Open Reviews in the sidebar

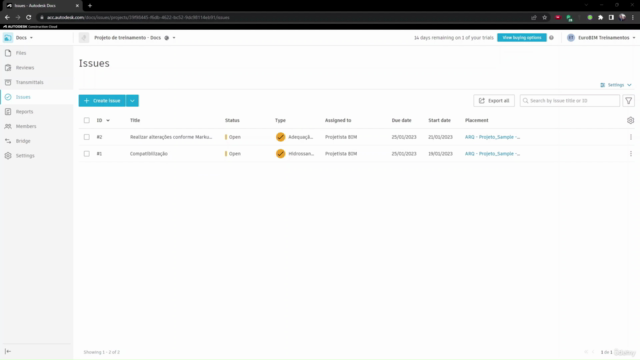click(25, 68)
